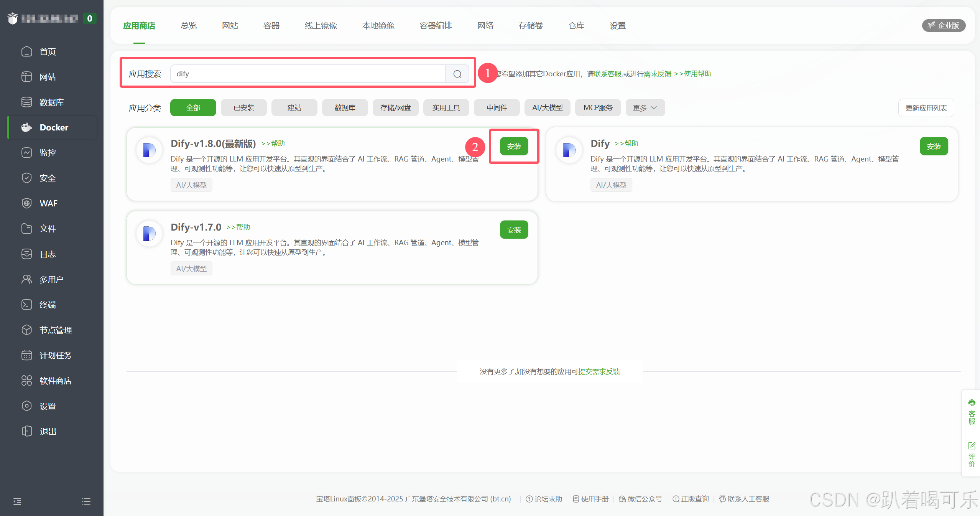Viewport: 980px width, 516px height.
Task: Open the 网络 tab
Action: [485, 26]
